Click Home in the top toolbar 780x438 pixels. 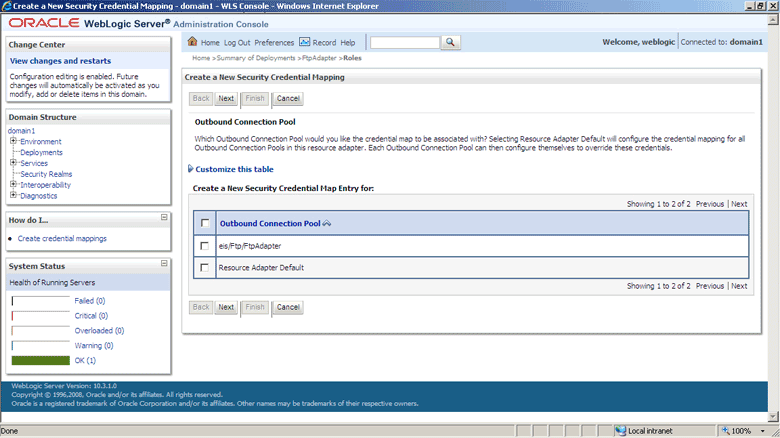[x=210, y=43]
